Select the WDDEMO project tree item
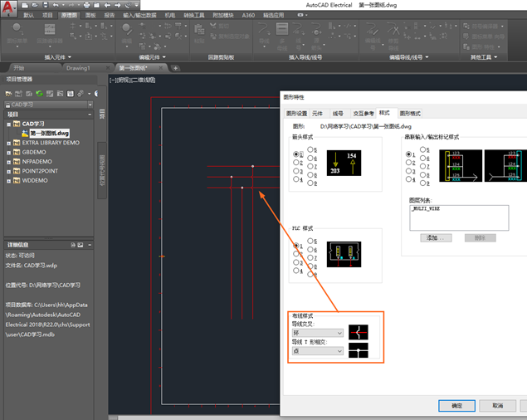The image size is (527, 420). point(35,181)
